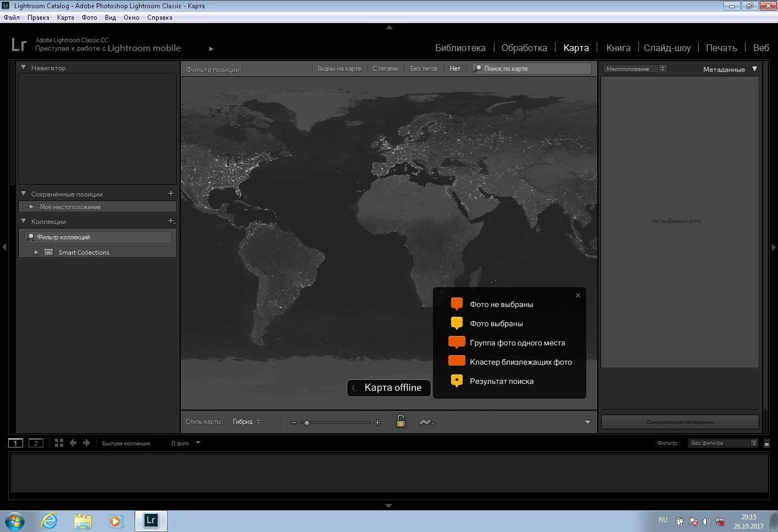Show main window button 1
The width and height of the screenshot is (778, 532).
pyautogui.click(x=15, y=443)
